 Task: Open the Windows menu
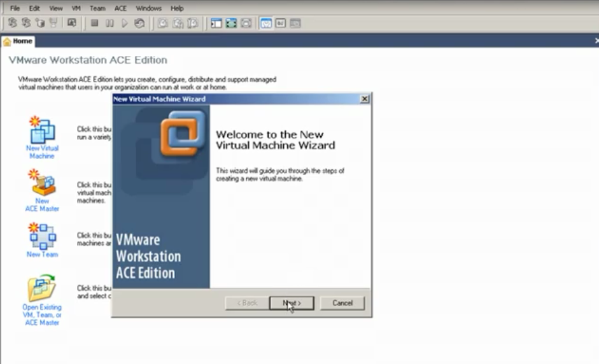coord(148,8)
